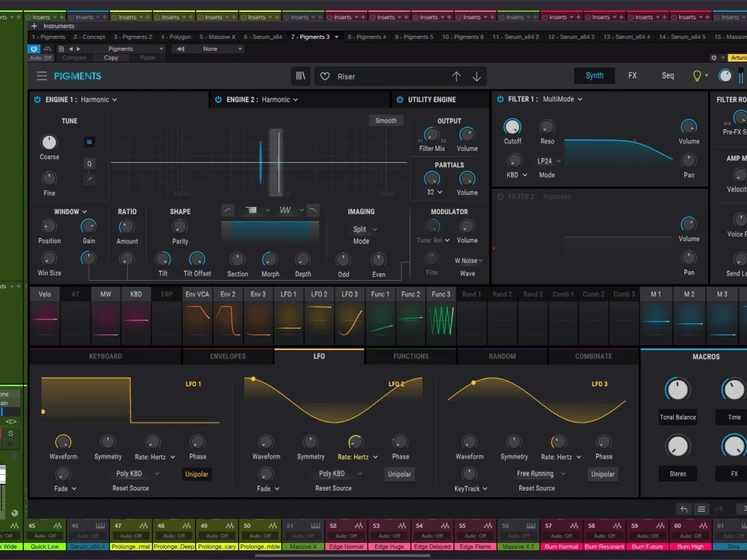Toggle LFO 3 Unipolar button
This screenshot has width=747, height=560.
coord(603,474)
